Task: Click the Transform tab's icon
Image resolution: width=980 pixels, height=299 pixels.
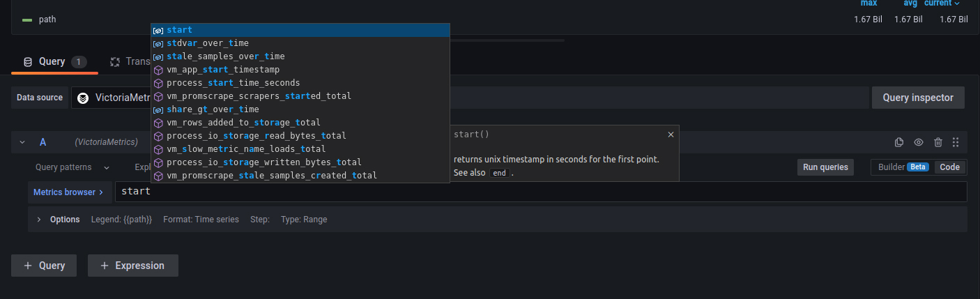Action: 115,62
